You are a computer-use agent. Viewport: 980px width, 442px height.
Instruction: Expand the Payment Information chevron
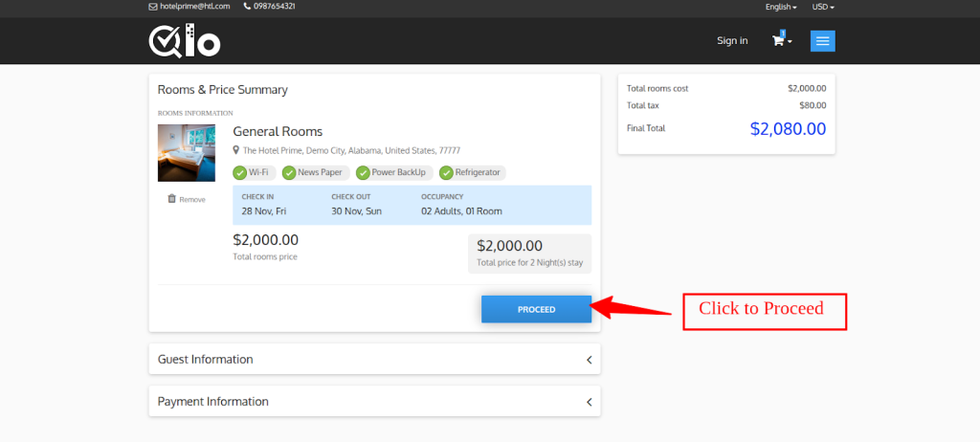(x=589, y=402)
